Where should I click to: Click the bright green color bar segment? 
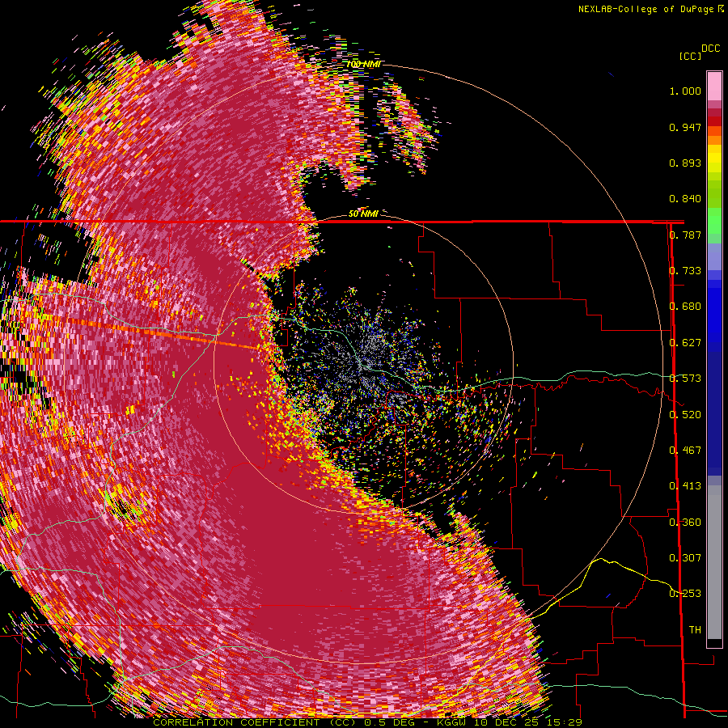point(714,221)
